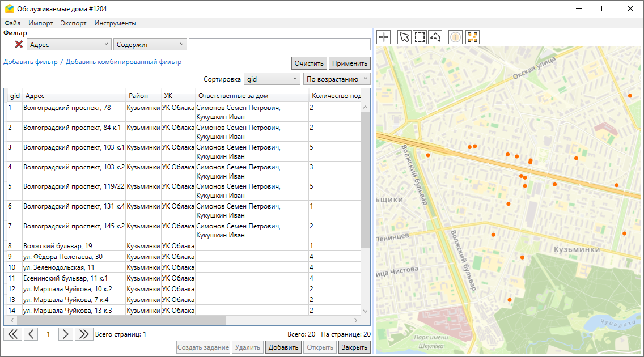
Task: Activate the rectangular selection tool
Action: click(420, 37)
